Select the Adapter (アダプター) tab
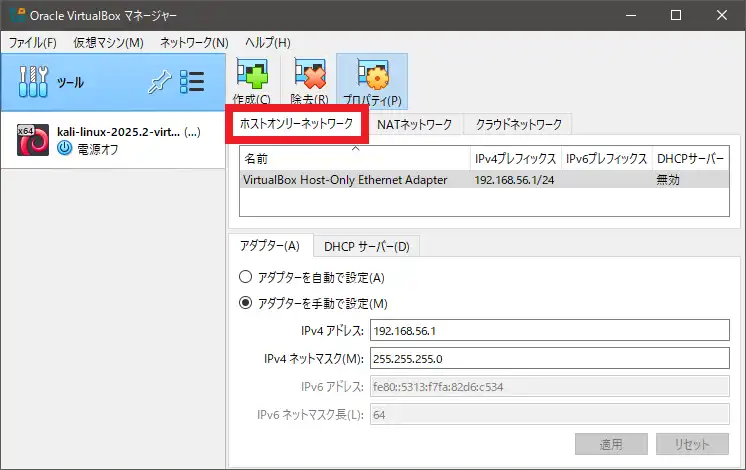Image resolution: width=746 pixels, height=470 pixels. [x=270, y=245]
